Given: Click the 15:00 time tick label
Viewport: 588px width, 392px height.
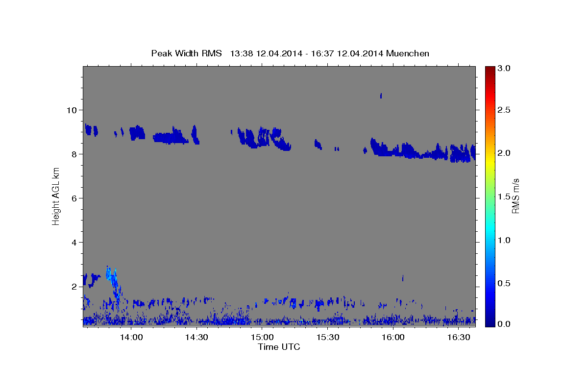Looking at the screenshot, I should tap(262, 337).
